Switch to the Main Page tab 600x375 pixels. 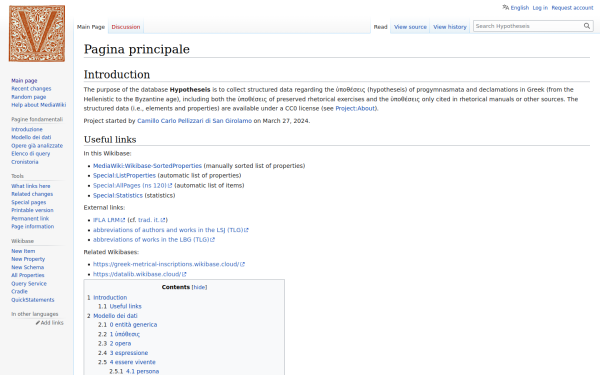pyautogui.click(x=91, y=27)
